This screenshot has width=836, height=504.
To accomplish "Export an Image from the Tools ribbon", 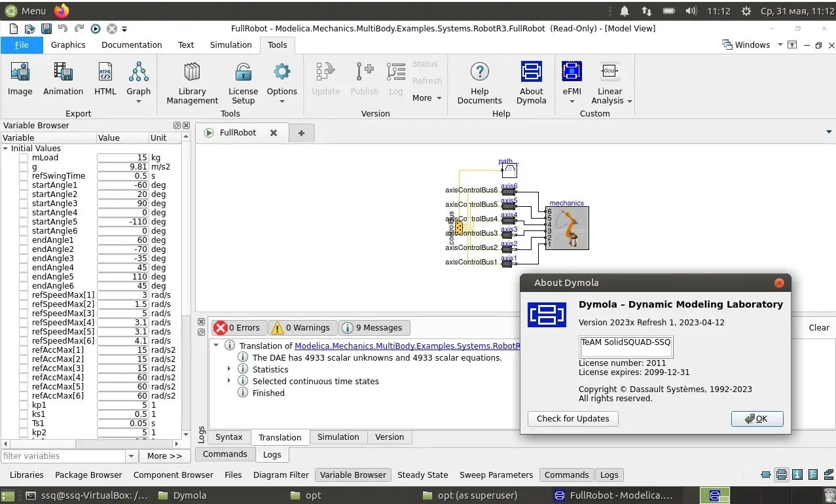I will [20, 79].
